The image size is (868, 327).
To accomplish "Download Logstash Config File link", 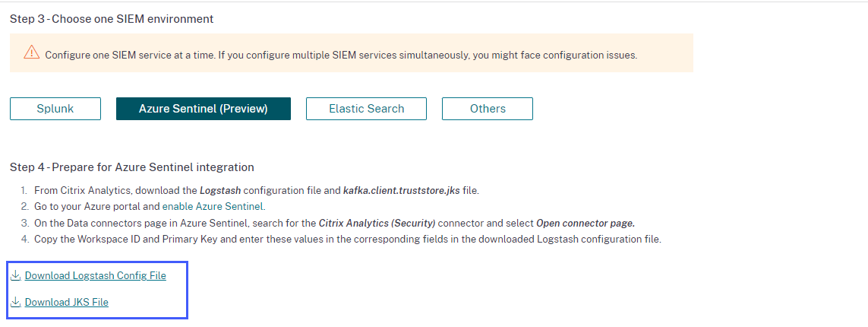I will point(95,275).
